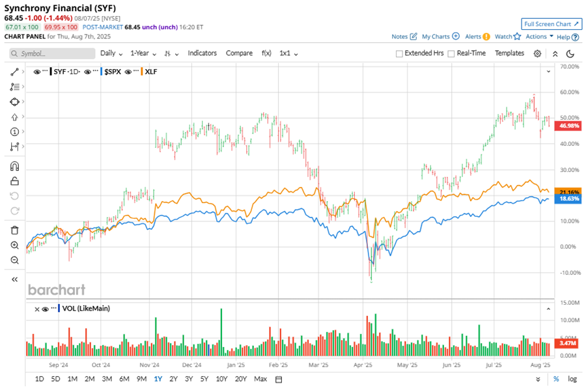Click the VOL indicator color swatch
Viewport: 588px width, 390px height.
(59, 309)
